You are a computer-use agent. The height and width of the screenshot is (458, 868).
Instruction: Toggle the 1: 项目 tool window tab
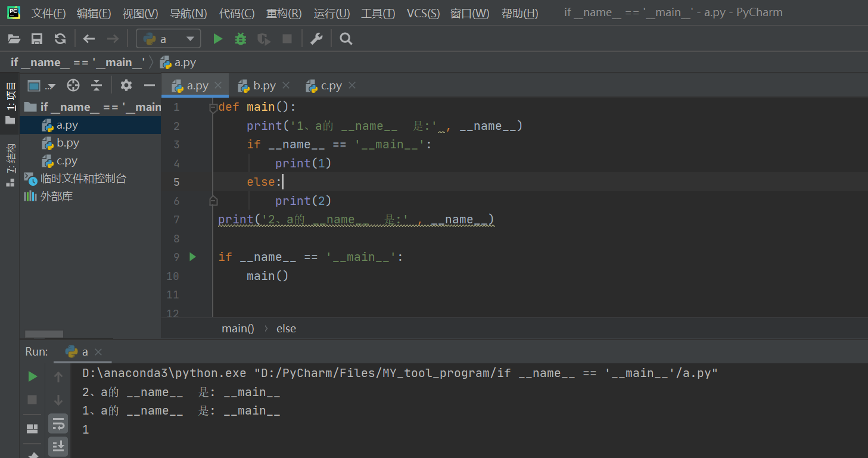(10, 102)
